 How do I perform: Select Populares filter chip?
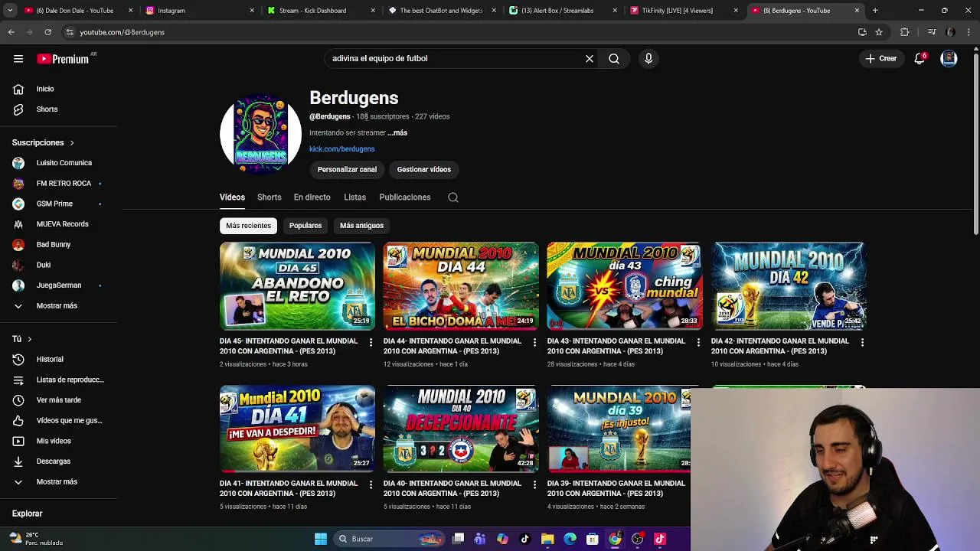(x=305, y=226)
